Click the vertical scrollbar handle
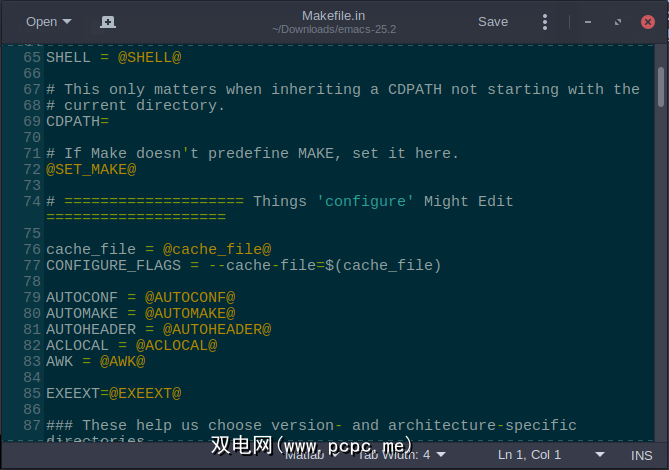The height and width of the screenshot is (470, 669). 661,85
